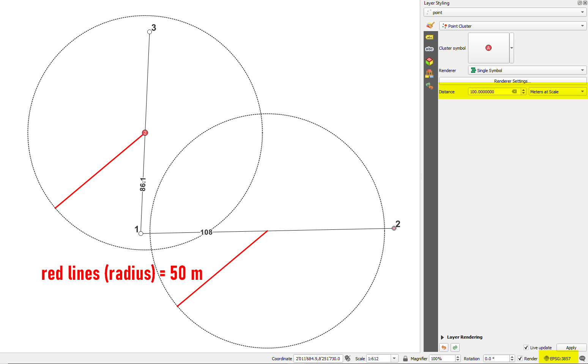
Task: Open the style History tab icon
Action: 429,86
